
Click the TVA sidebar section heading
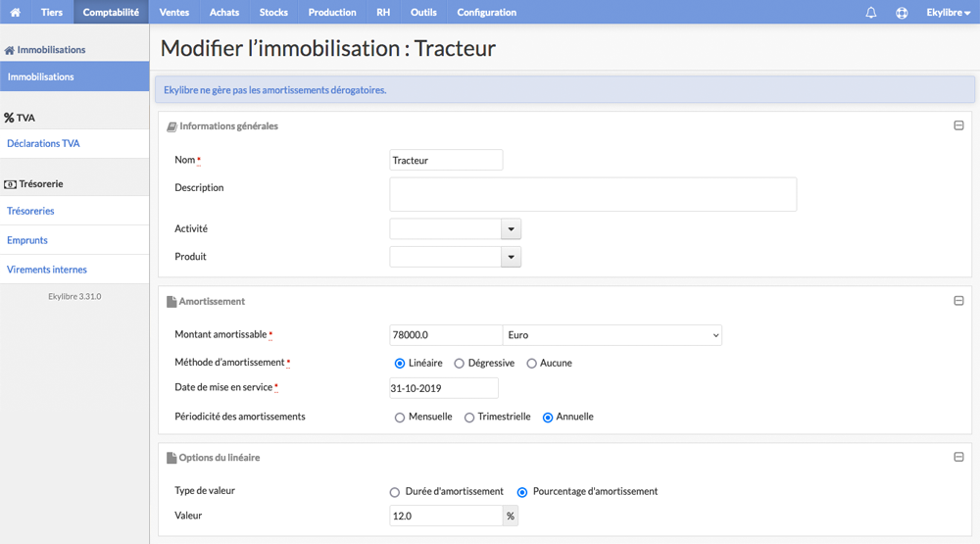tap(25, 118)
